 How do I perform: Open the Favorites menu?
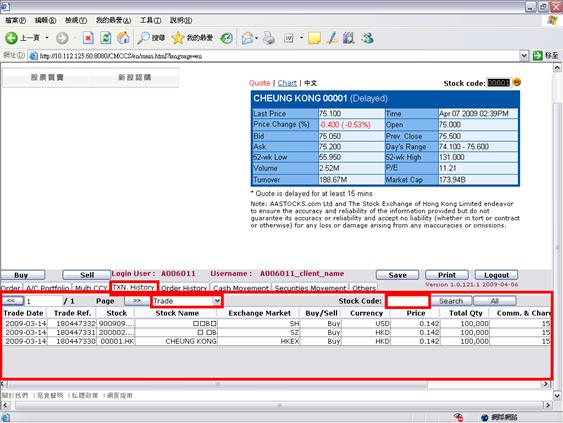(113, 20)
